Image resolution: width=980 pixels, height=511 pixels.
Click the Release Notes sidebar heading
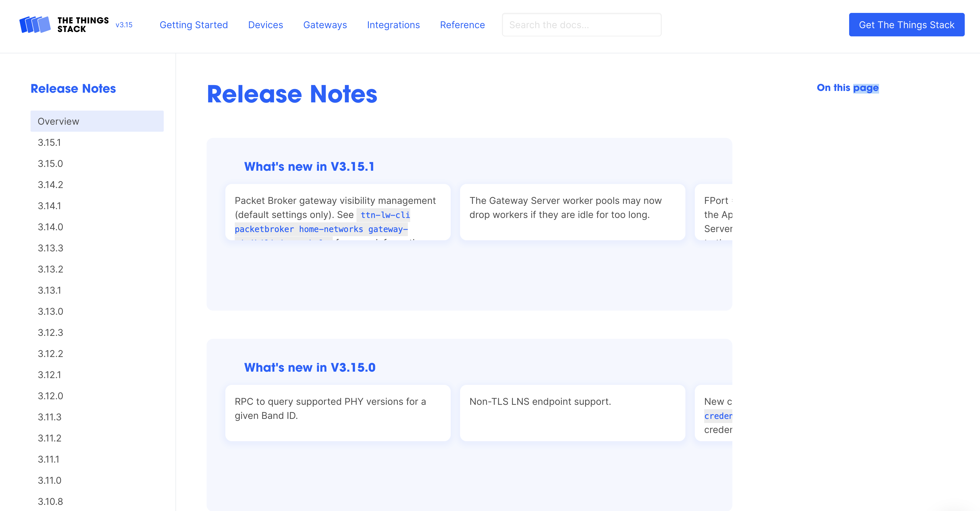73,88
